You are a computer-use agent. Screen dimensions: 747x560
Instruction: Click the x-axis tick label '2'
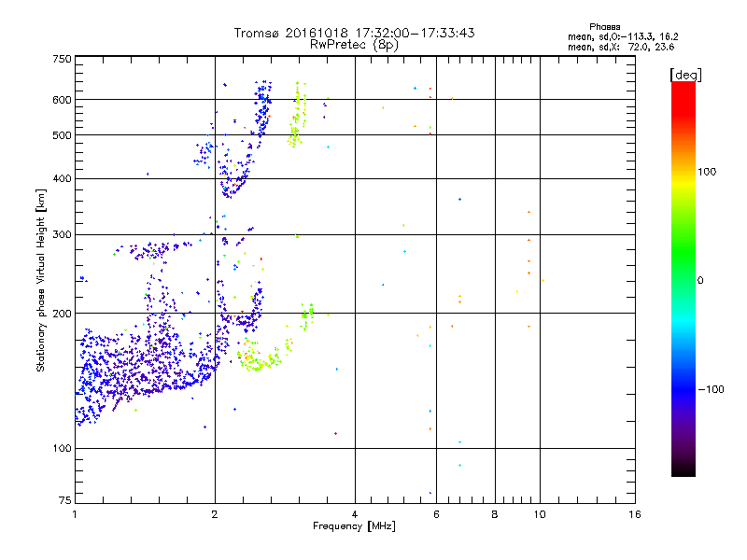click(x=215, y=514)
